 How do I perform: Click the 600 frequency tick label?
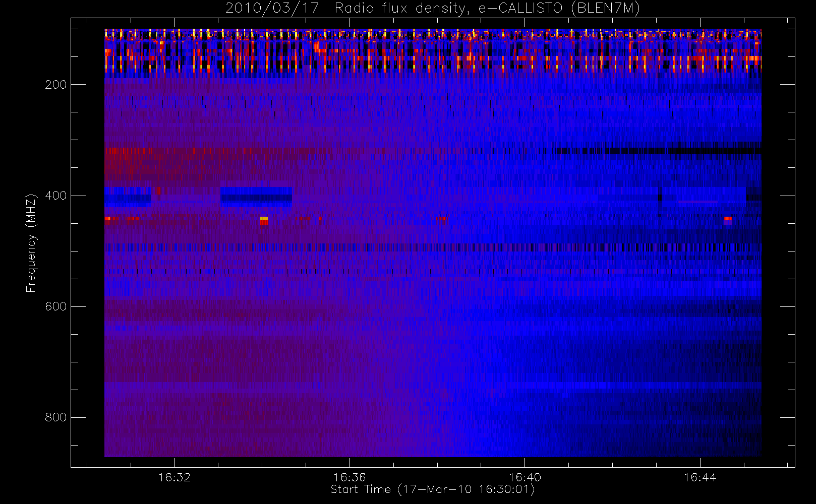56,306
